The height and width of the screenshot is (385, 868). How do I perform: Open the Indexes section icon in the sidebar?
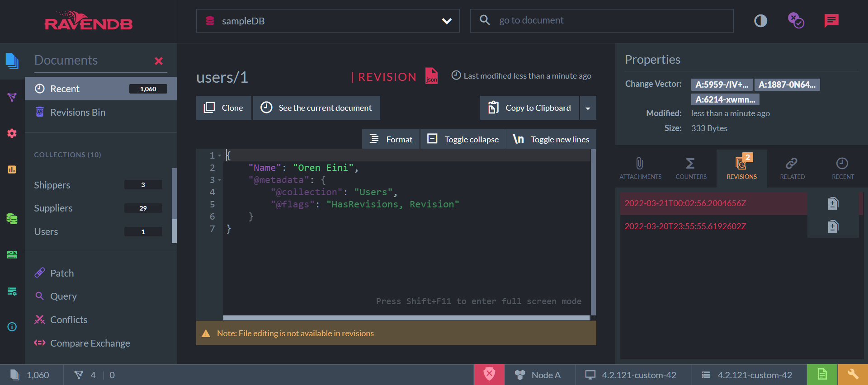coord(12,97)
